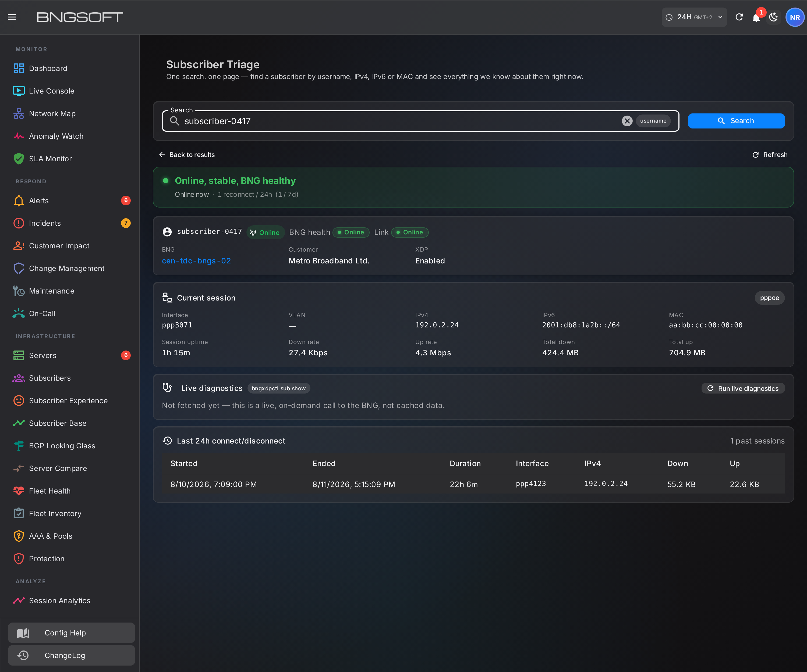This screenshot has width=807, height=672.
Task: Click the Incidents alert icon
Action: (x=19, y=223)
